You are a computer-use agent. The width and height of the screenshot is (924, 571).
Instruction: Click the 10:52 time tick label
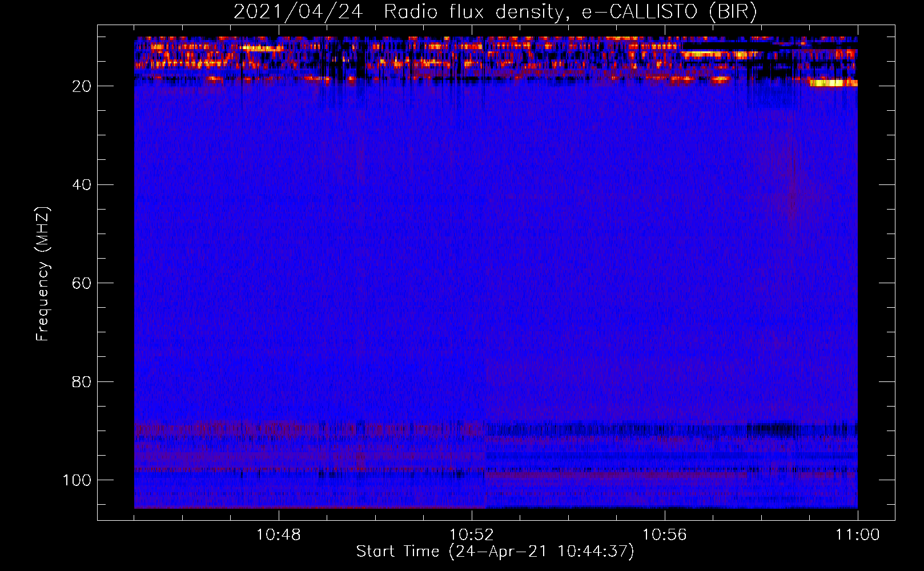click(x=472, y=535)
